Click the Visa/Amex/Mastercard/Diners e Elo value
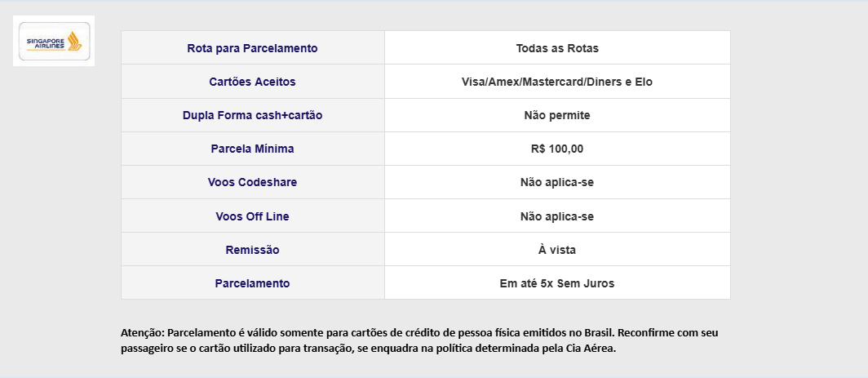Image resolution: width=868 pixels, height=378 pixels. pyautogui.click(x=557, y=82)
